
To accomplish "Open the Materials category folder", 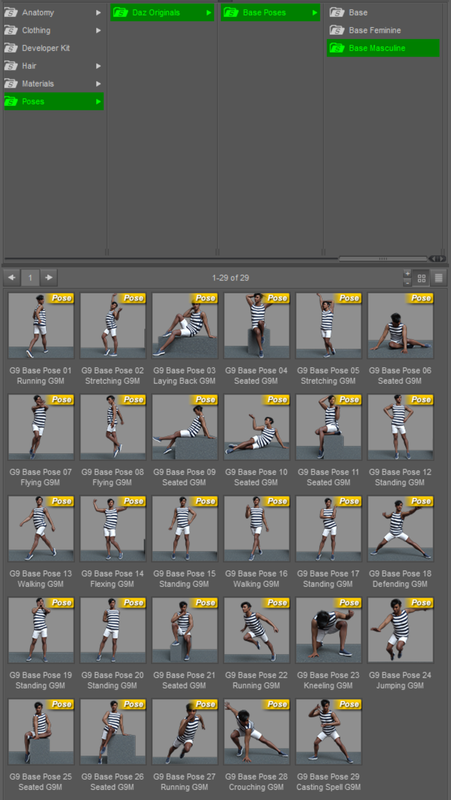I will tap(54, 84).
